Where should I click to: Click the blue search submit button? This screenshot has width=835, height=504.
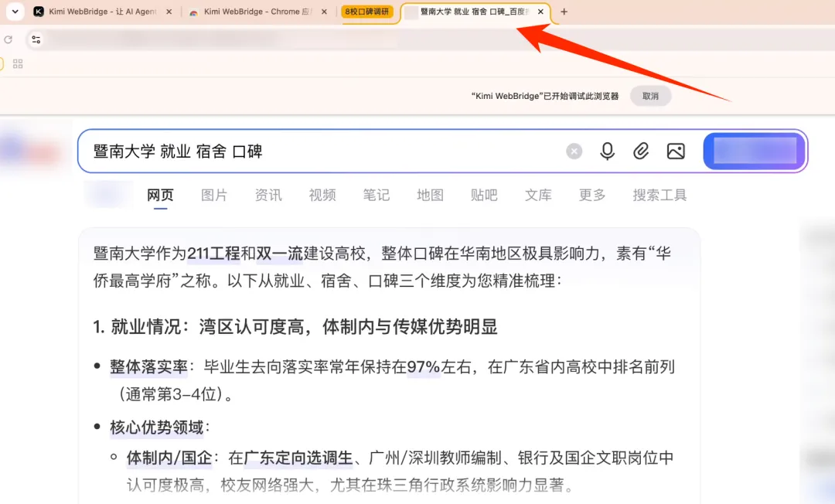[755, 152]
